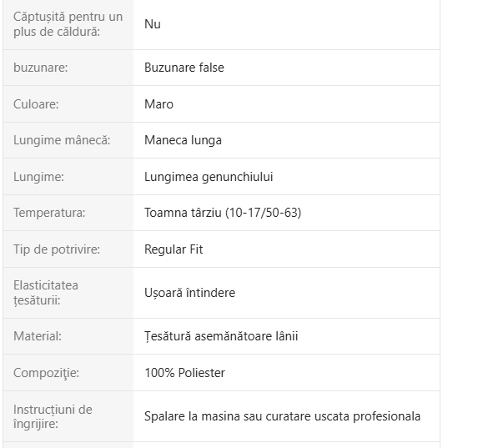
Task: Select the 'Maro' color value
Action: click(158, 104)
